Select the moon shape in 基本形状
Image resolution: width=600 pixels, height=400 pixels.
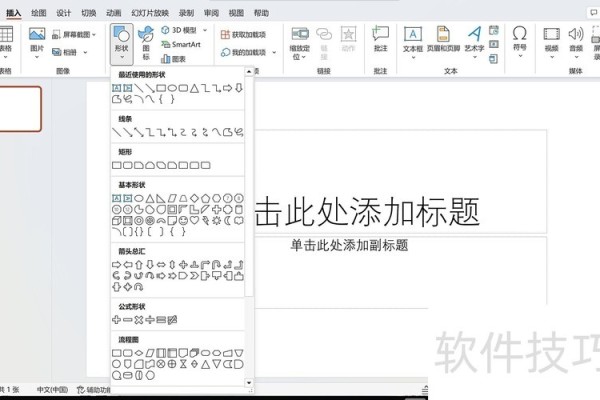pyautogui.click(x=228, y=220)
